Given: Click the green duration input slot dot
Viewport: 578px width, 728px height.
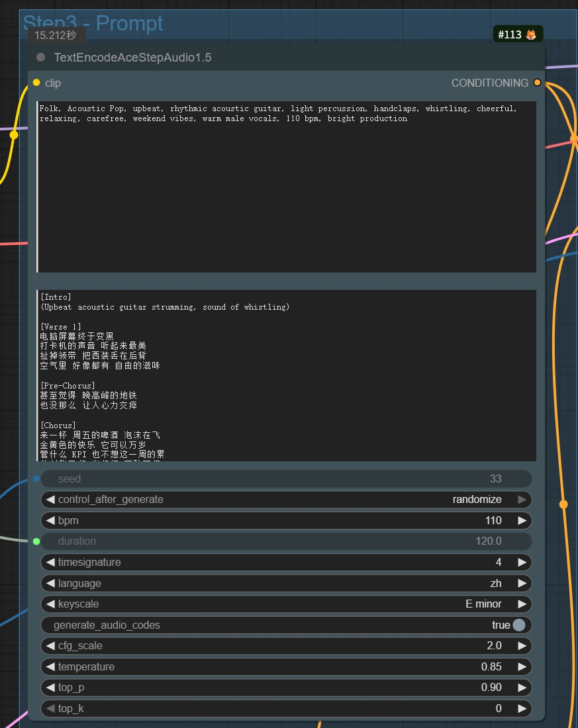Looking at the screenshot, I should (x=36, y=541).
